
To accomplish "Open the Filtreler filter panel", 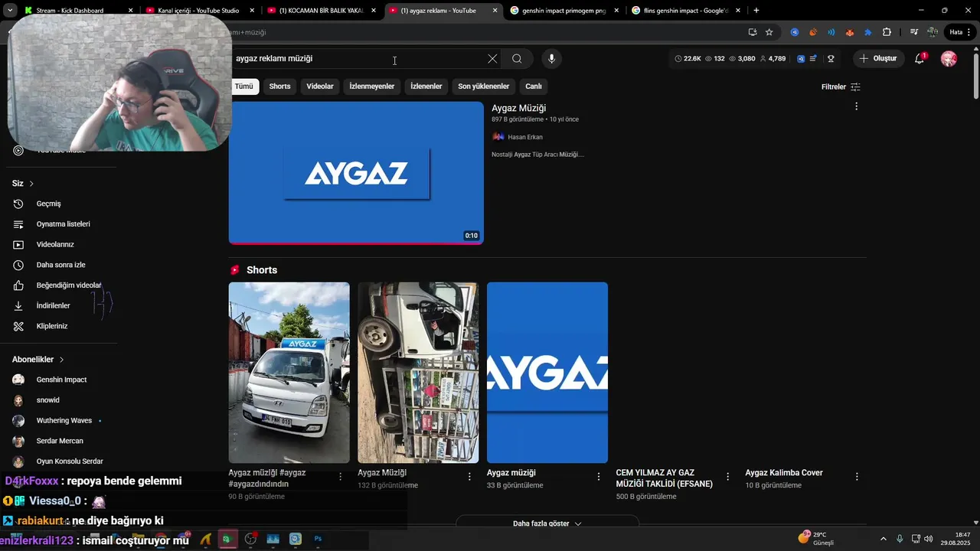I will [841, 87].
